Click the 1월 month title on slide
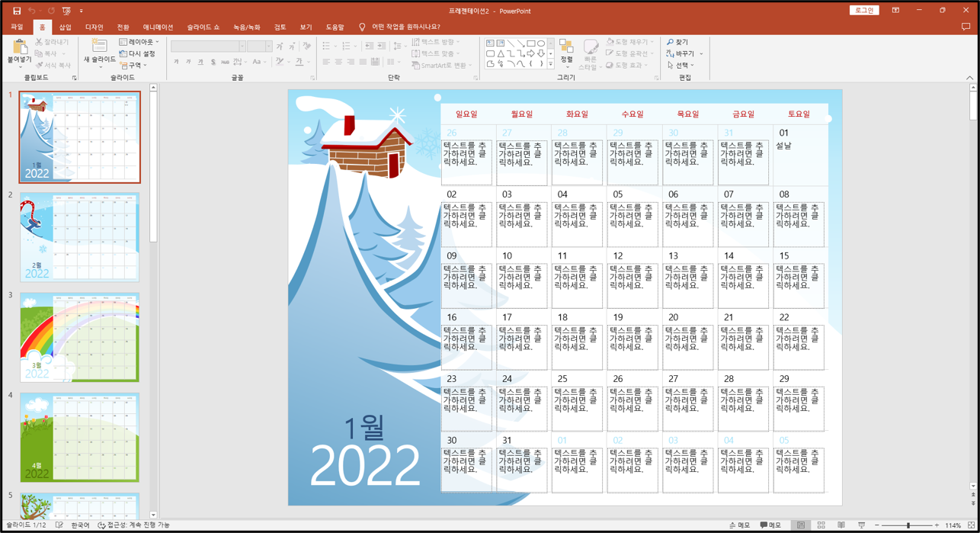This screenshot has width=980, height=533. coord(363,428)
